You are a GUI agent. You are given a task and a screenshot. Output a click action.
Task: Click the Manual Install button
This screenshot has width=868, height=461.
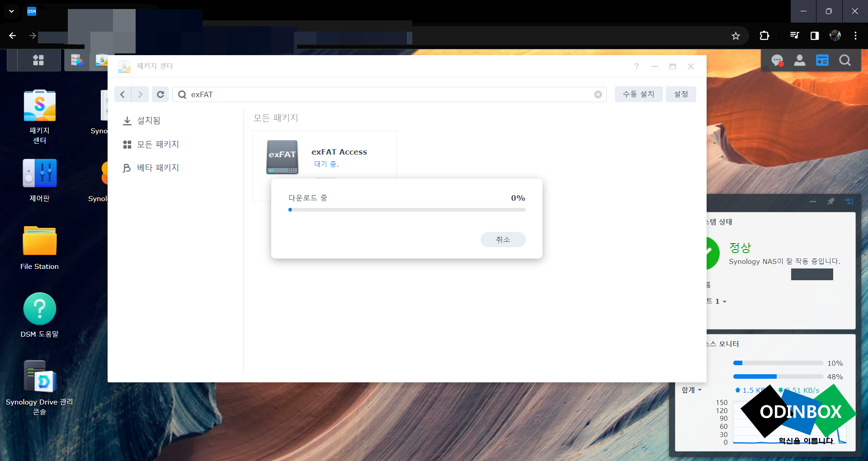pyautogui.click(x=638, y=94)
